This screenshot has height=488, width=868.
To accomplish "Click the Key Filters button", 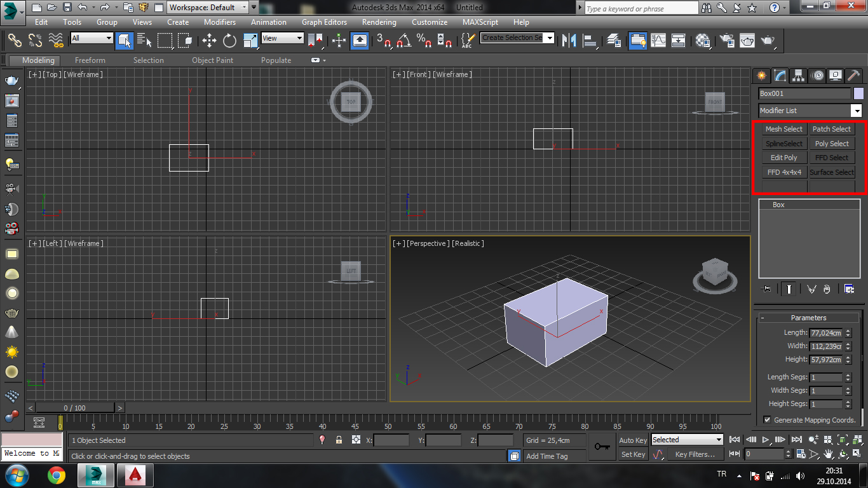I will point(695,454).
